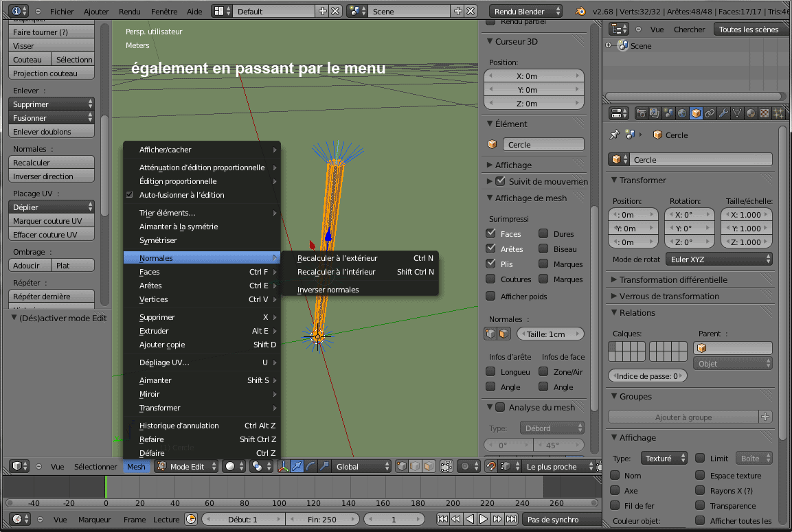Open the Render properties tab (camera icon)
The image size is (792, 532).
pos(641,113)
